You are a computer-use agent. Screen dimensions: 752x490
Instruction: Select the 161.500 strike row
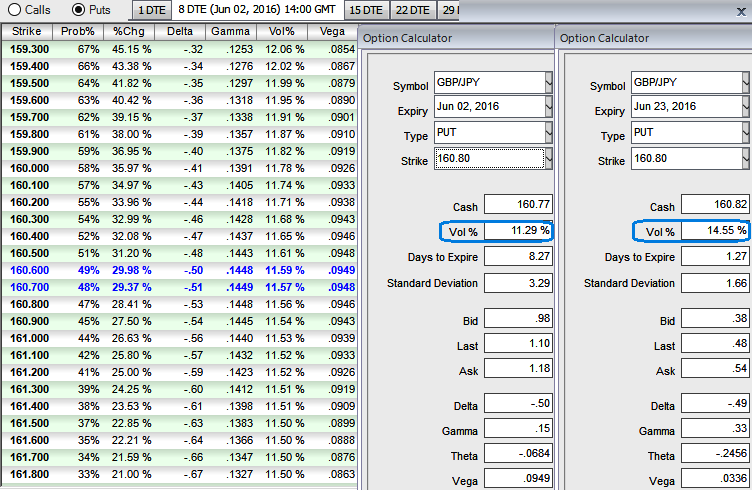pos(179,423)
